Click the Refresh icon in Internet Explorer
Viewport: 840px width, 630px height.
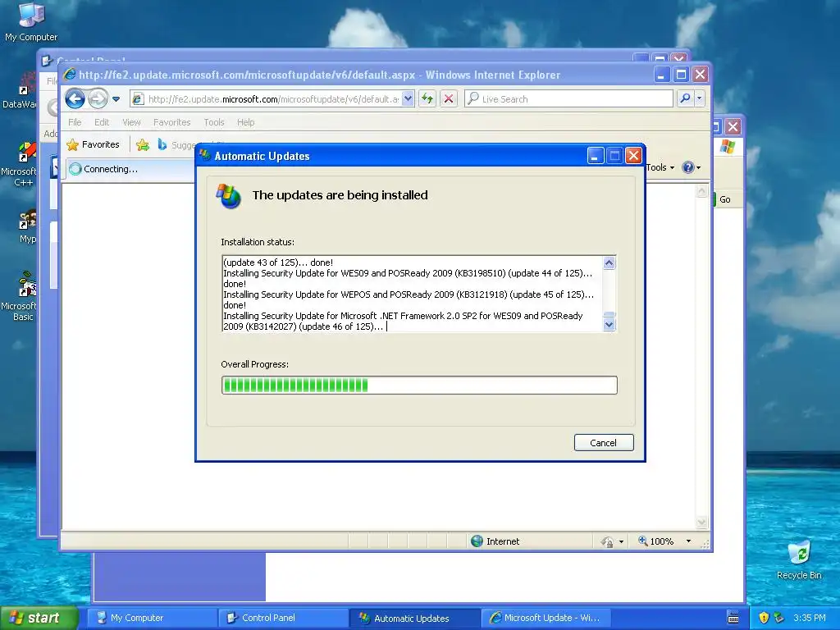click(427, 98)
